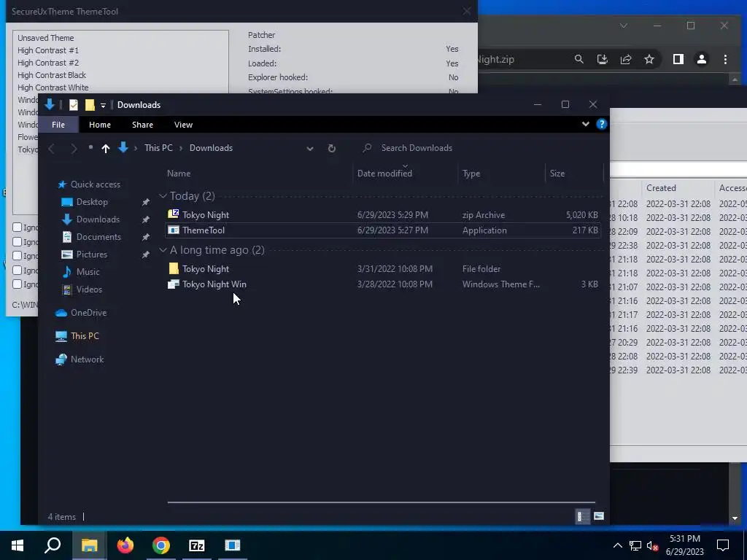Image resolution: width=747 pixels, height=560 pixels.
Task: Click Chrome zoom magnifier icon
Action: (578, 59)
